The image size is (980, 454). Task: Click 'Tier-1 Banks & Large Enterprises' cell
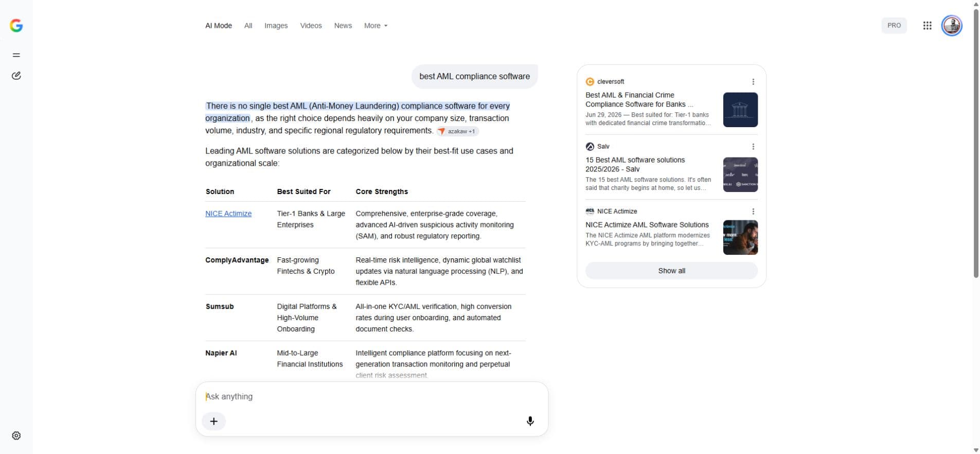(311, 219)
